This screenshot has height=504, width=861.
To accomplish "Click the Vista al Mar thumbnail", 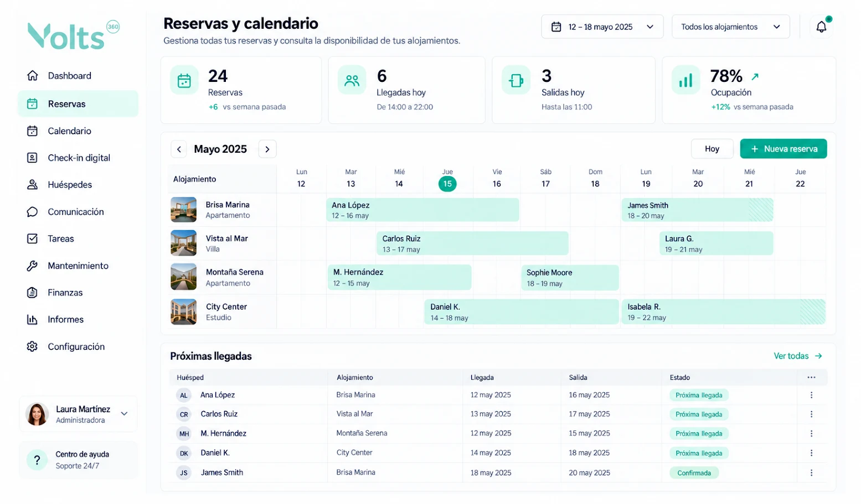I will click(x=183, y=243).
